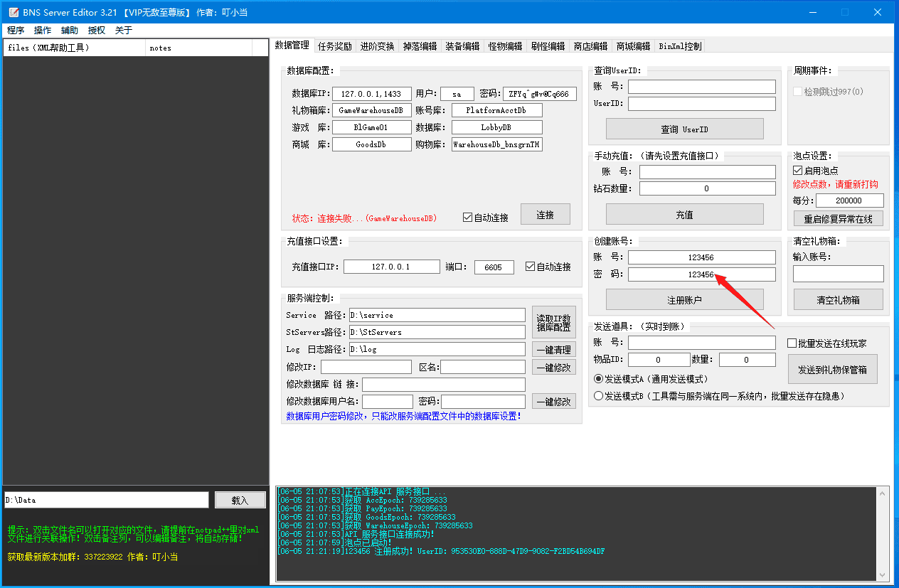This screenshot has width=899, height=588.
Task: Click the 查询 UserID button
Action: tap(684, 128)
